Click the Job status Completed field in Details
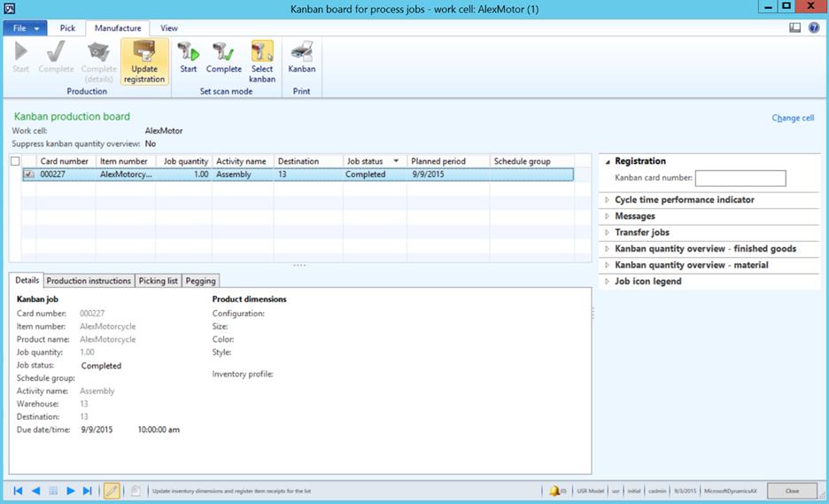 click(x=101, y=366)
